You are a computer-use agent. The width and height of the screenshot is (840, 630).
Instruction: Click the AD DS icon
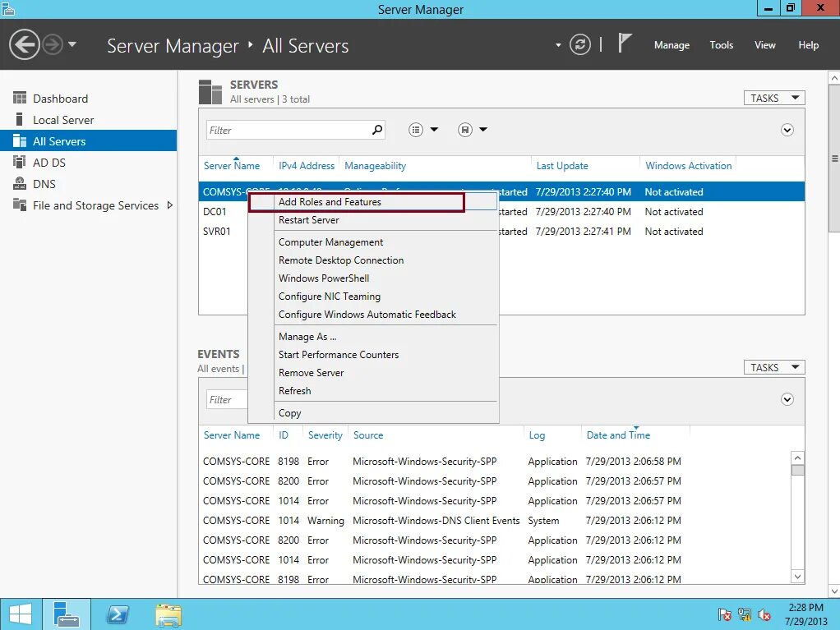tap(19, 162)
